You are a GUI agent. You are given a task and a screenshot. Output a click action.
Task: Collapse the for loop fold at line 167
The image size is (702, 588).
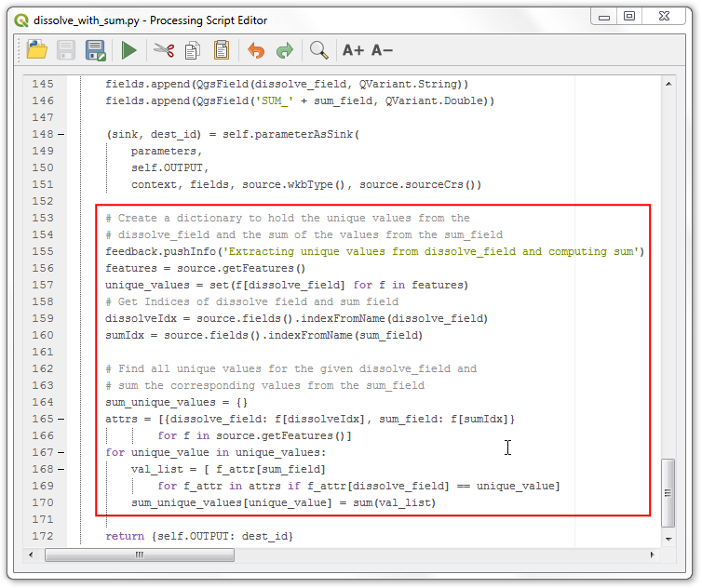coord(61,452)
